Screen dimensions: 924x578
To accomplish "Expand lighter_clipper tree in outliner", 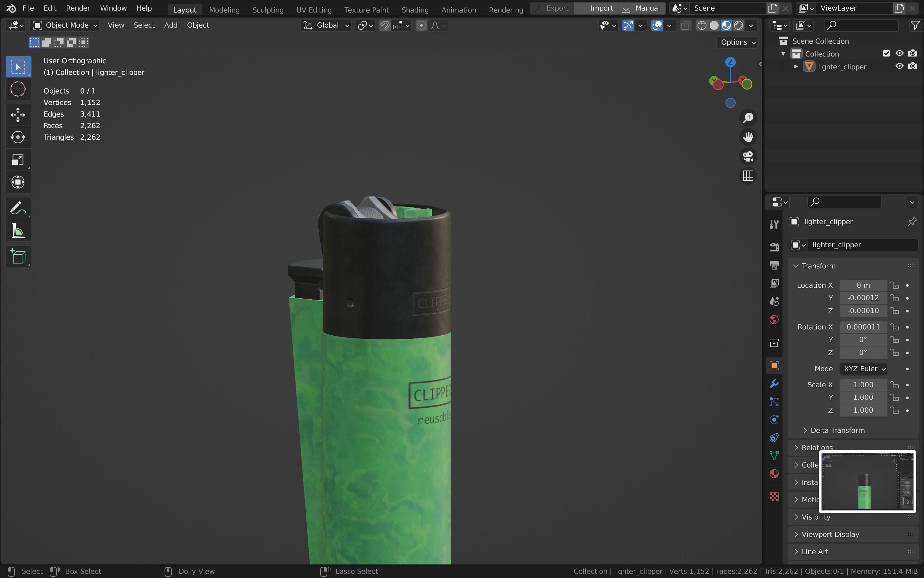I will pos(796,66).
